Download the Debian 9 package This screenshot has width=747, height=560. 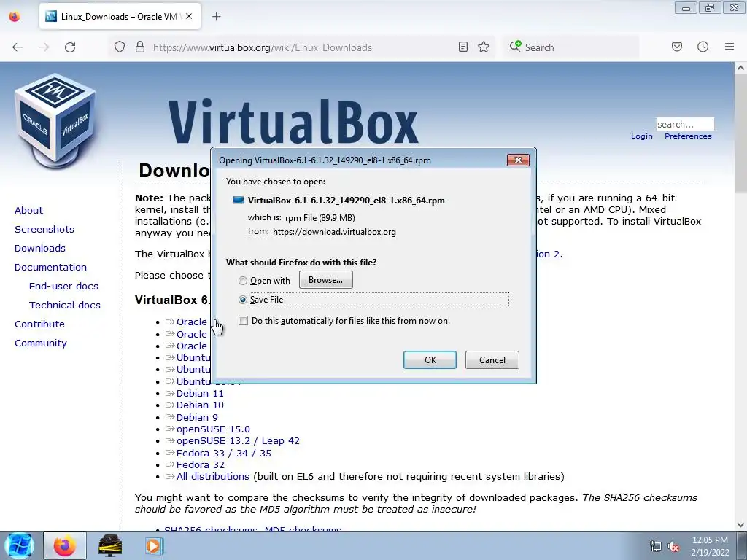pyautogui.click(x=197, y=418)
